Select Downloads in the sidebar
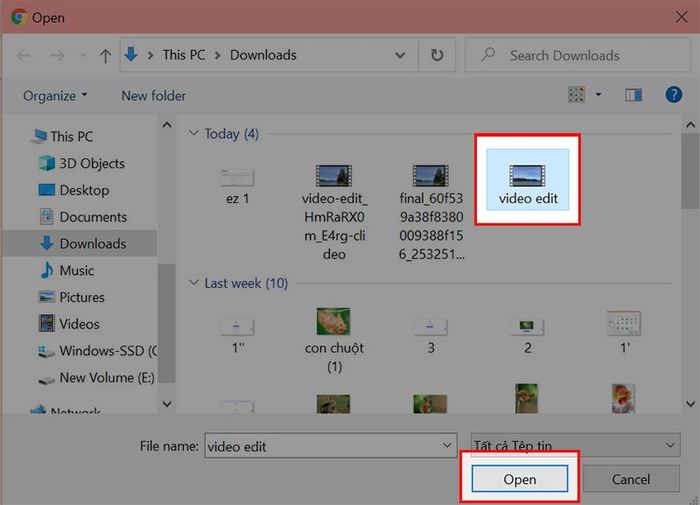The height and width of the screenshot is (505, 700). [80, 243]
